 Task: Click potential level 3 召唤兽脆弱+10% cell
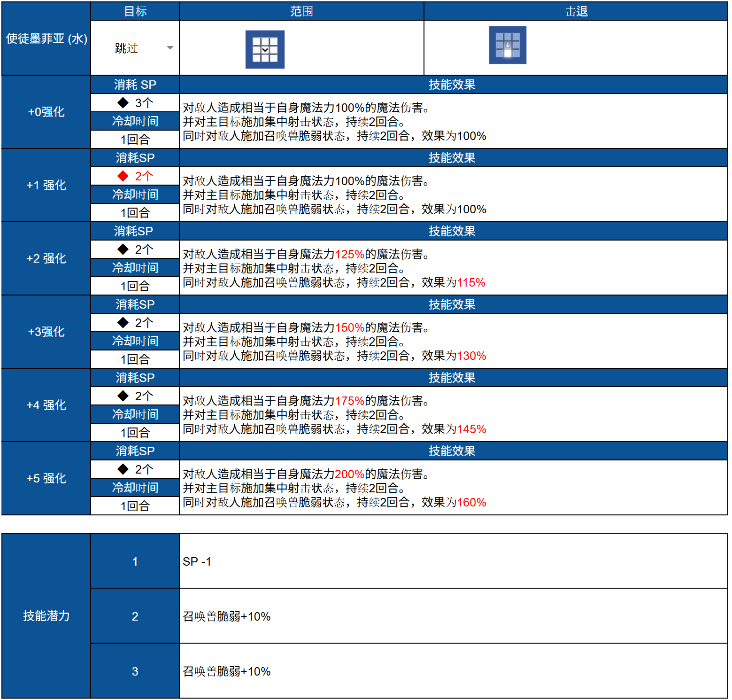(454, 671)
